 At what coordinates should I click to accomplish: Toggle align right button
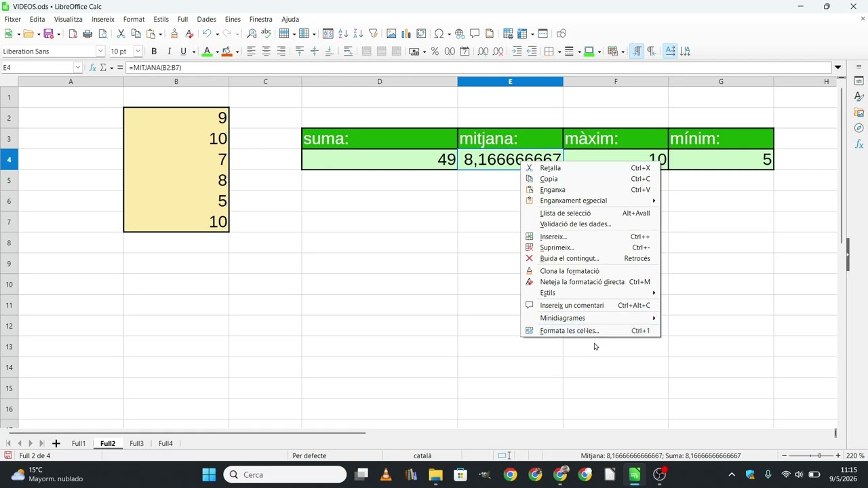pos(281,51)
